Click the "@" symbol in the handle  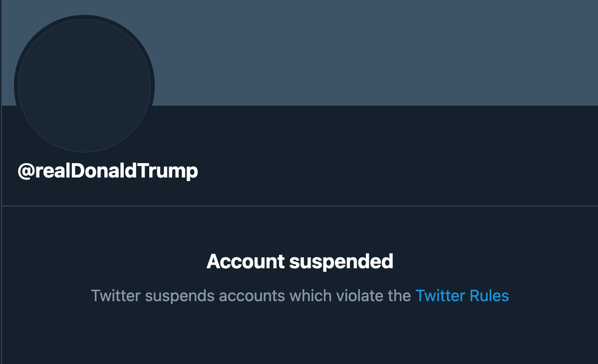tap(26, 171)
